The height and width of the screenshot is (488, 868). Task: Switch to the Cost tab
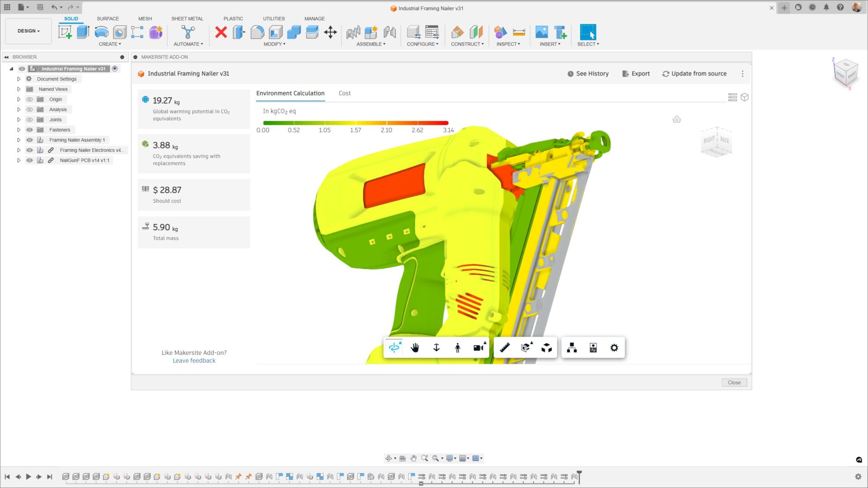tap(344, 93)
